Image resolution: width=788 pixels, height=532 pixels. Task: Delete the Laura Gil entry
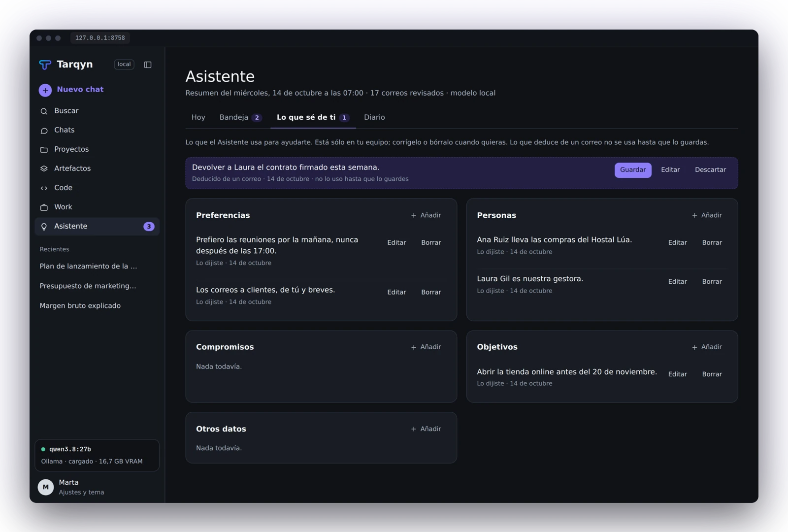point(712,282)
